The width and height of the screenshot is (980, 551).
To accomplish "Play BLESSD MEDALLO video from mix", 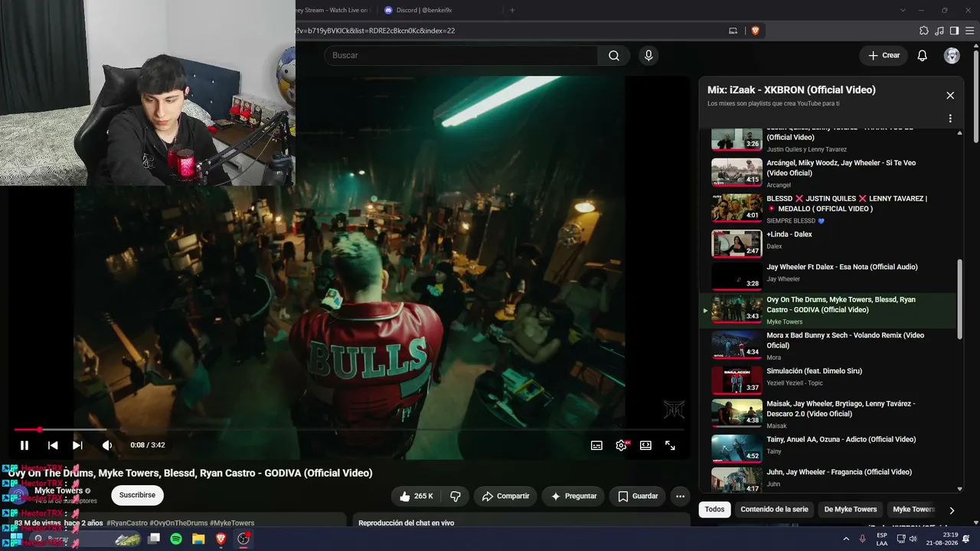I will coord(828,208).
